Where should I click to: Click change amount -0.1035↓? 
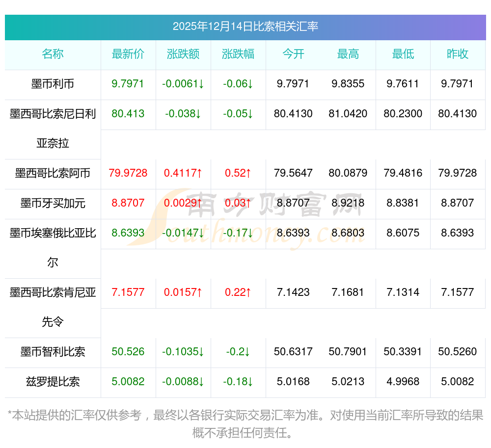183,352
